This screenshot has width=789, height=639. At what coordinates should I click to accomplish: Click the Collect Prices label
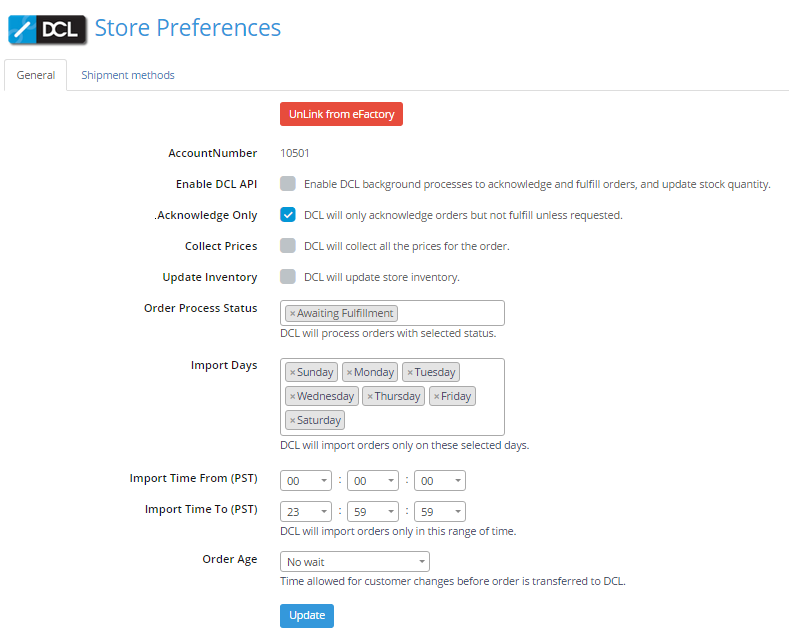[x=221, y=246]
